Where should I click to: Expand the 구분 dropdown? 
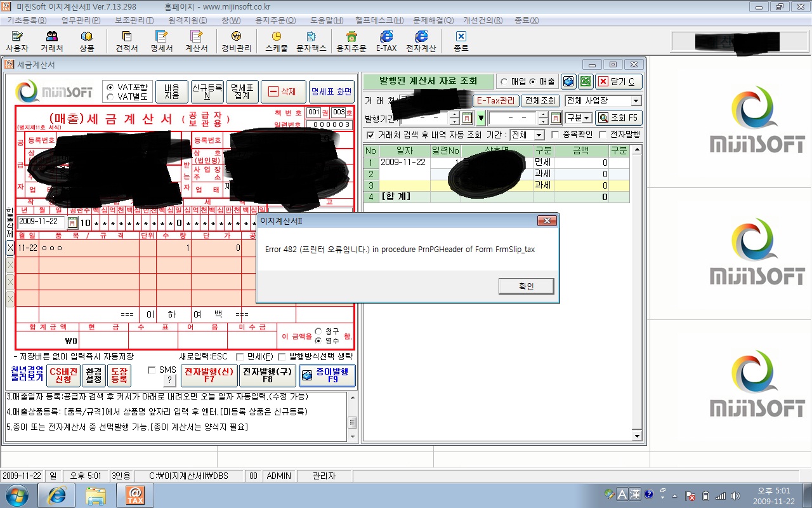pos(587,118)
